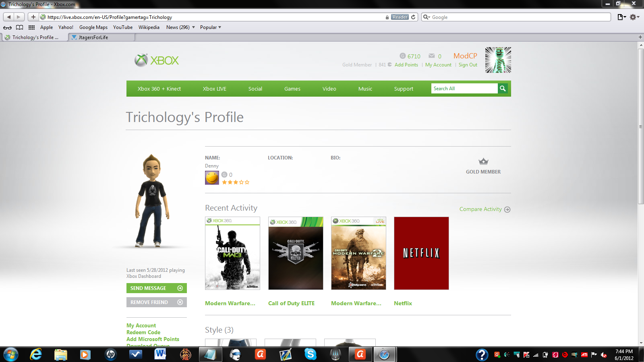Toggle the Reader button in address bar
This screenshot has height=362, width=644.
[400, 17]
